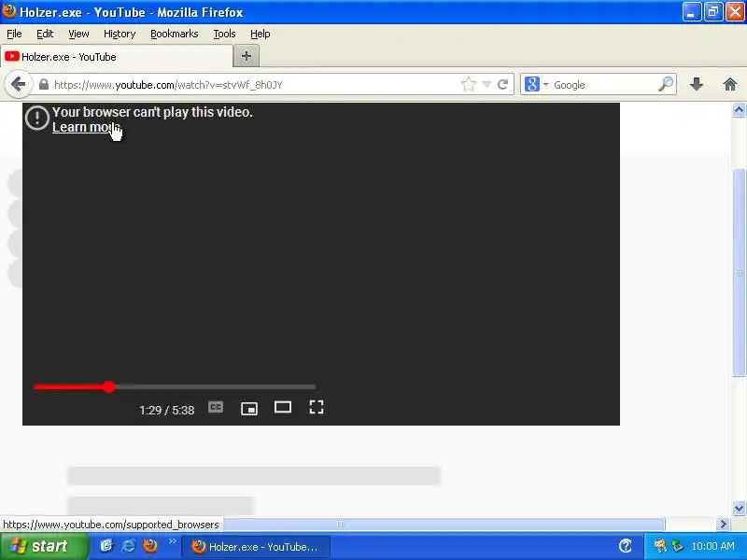Select the Holzer.exe - YouTube tab
This screenshot has height=560, width=747.
[x=117, y=57]
